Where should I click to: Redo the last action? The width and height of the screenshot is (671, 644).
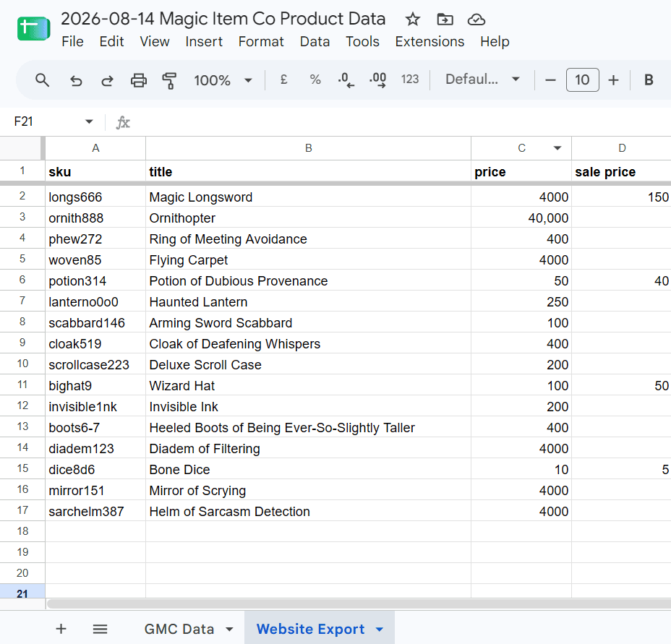click(107, 80)
